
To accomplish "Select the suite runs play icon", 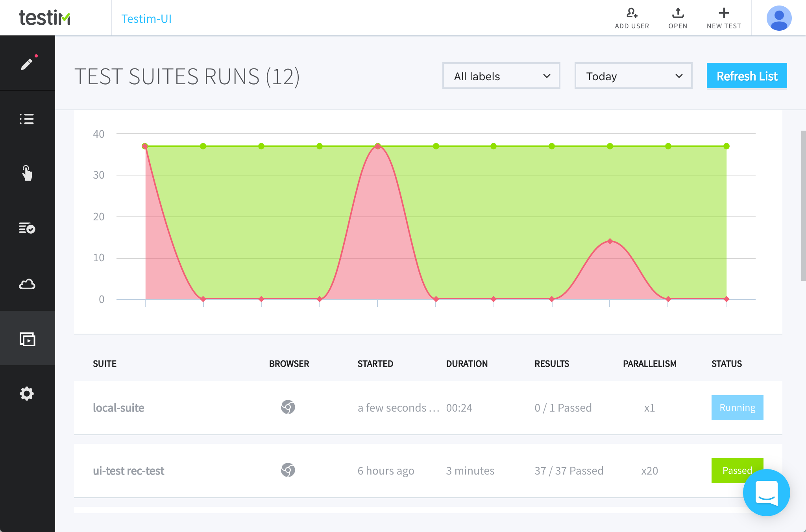I will (27, 339).
